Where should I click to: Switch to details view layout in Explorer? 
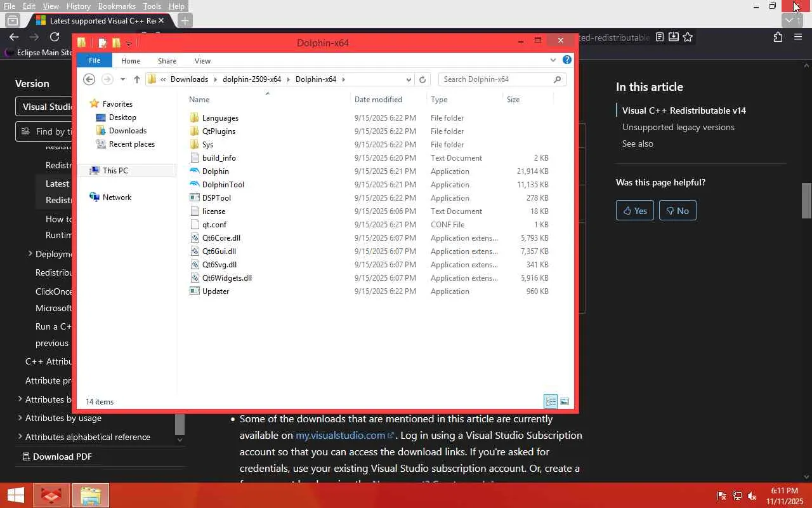(x=551, y=401)
